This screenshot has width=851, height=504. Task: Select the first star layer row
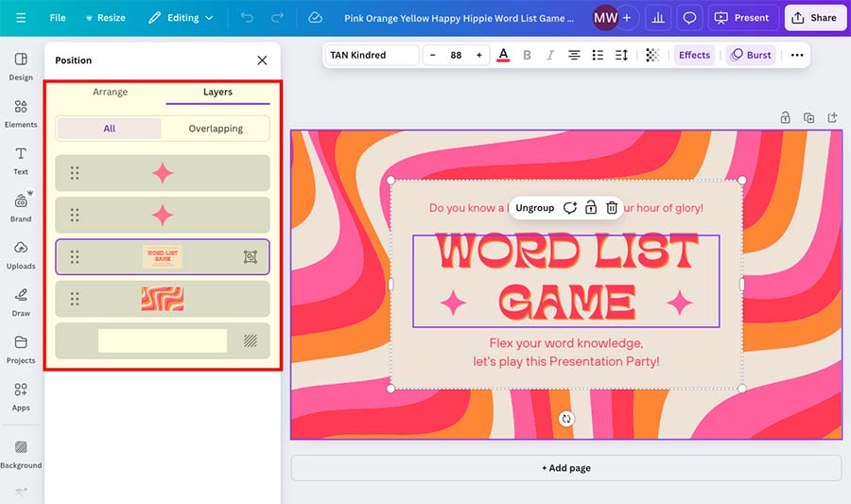point(163,173)
